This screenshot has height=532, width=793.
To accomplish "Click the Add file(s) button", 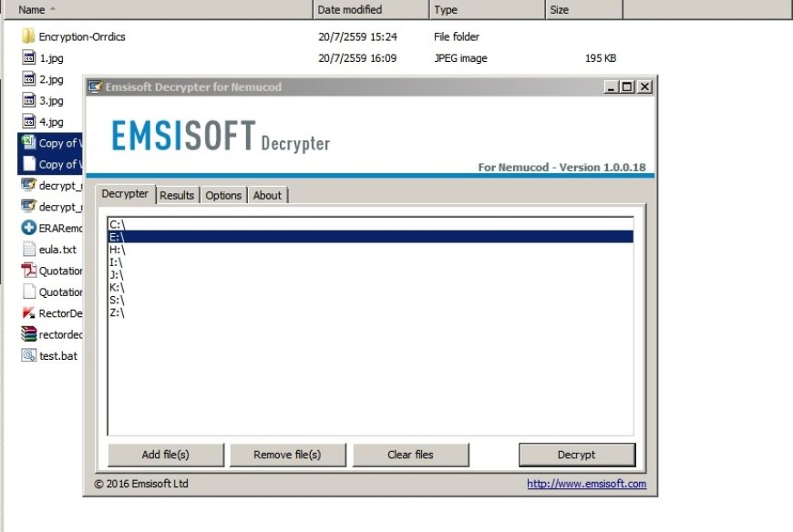I will [x=165, y=455].
